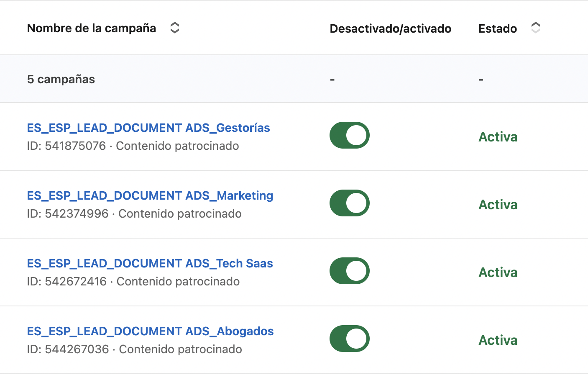Deactivate the ADS_Tech Saas campaign toggle
This screenshot has width=588, height=375.
point(350,271)
